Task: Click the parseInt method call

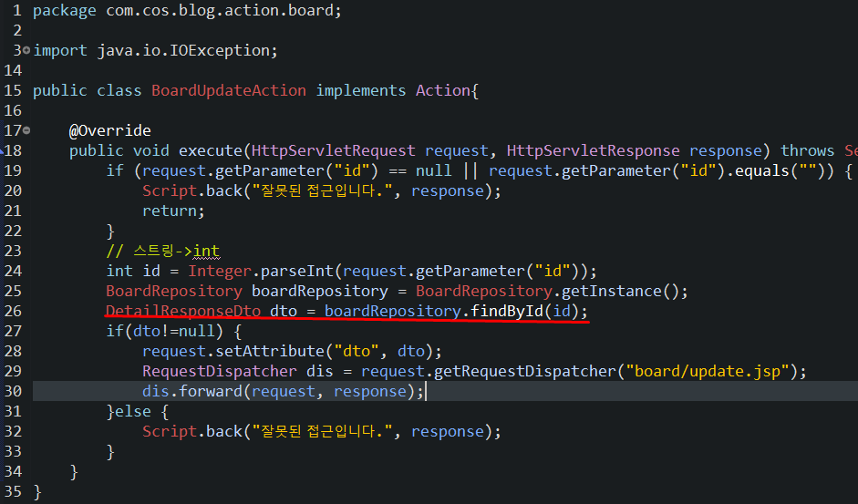Action: [297, 271]
